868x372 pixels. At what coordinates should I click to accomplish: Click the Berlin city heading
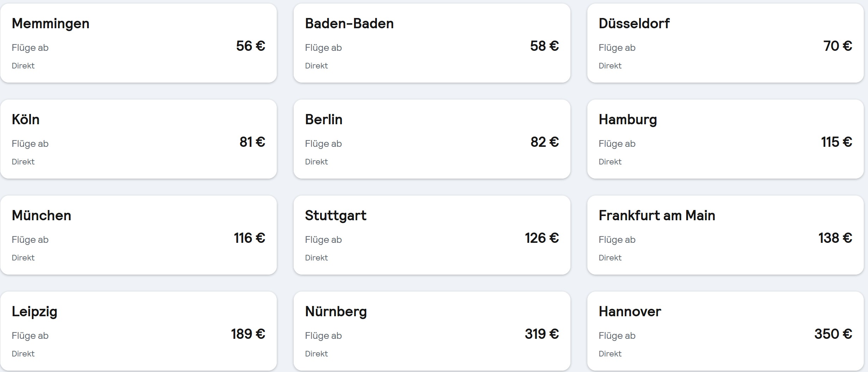(324, 119)
